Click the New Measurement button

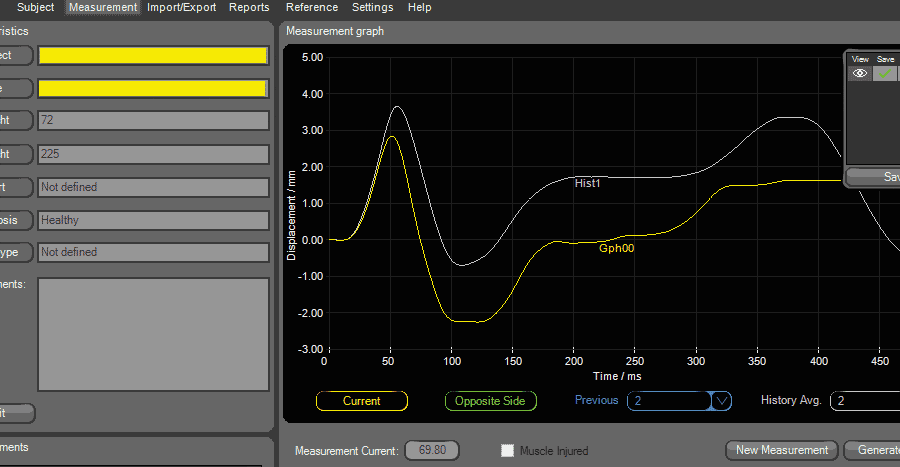point(781,450)
